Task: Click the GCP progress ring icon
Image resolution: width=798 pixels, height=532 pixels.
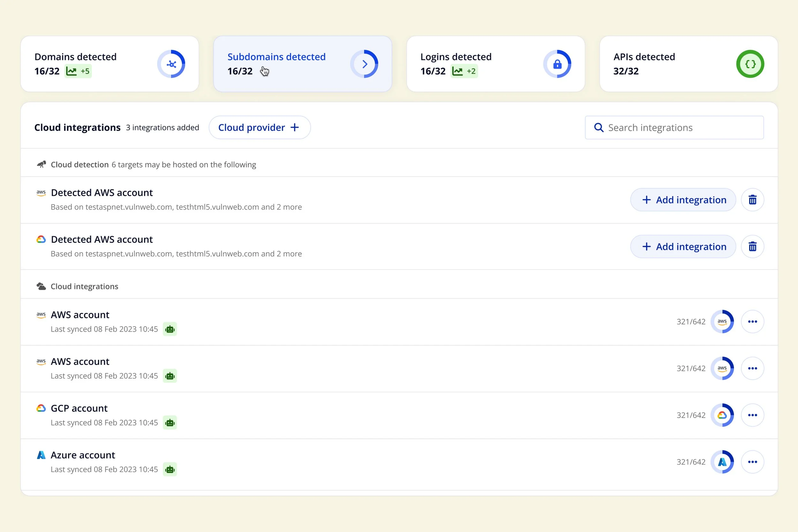Action: 722,415
